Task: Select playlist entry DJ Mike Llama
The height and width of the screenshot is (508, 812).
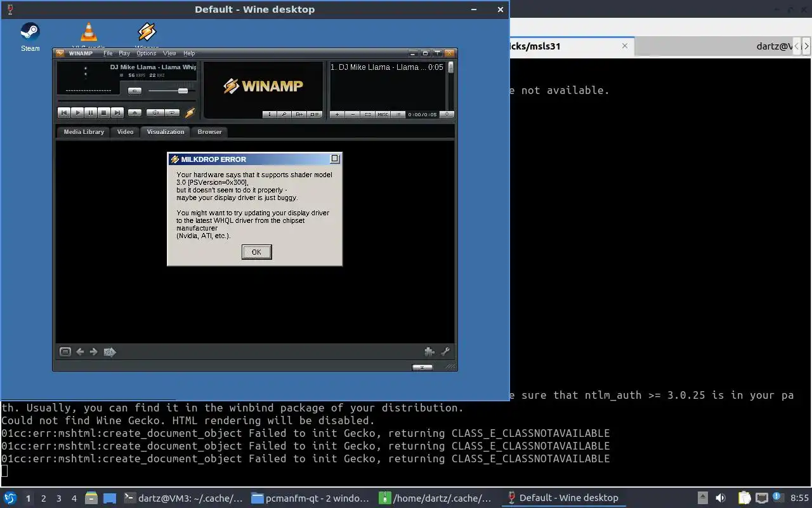Action: coord(387,67)
